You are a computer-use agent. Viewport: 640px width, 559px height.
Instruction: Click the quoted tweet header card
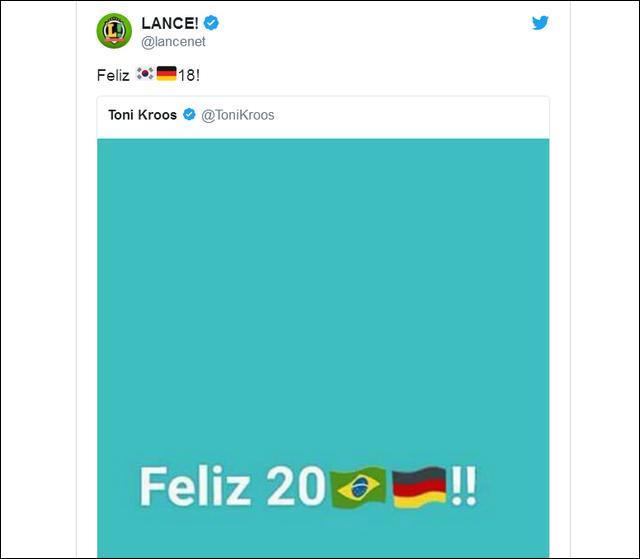(x=323, y=118)
